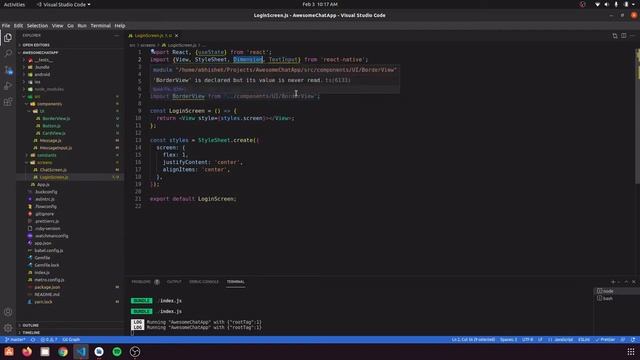Switch to the Debug Console tab
This screenshot has height=360, width=640.
coord(204,282)
